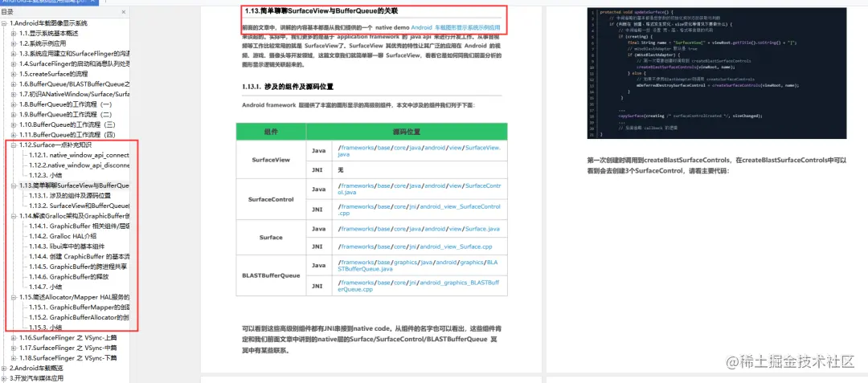Jump to 1.14.1. GraphicBuffer 相关组件
This screenshot has height=383, width=868.
click(79, 226)
